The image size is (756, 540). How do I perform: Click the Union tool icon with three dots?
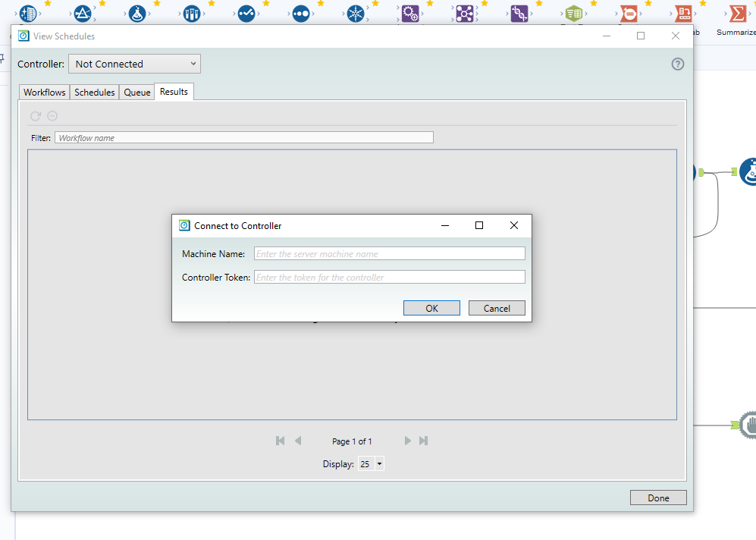301,13
